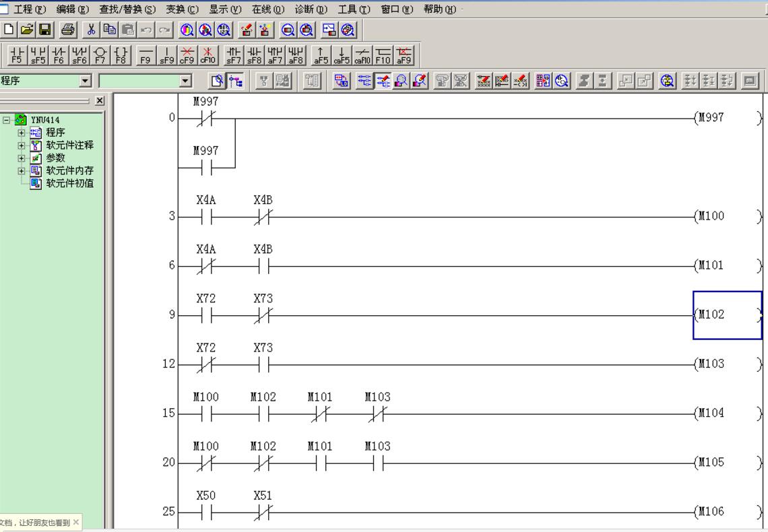Open the 帮助(H) menu
The image size is (768, 532).
[439, 9]
